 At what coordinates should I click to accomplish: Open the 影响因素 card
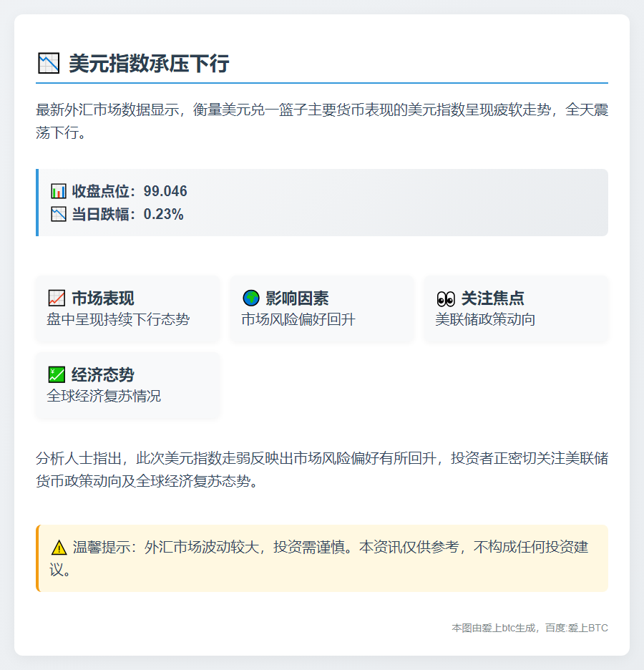coord(321,309)
